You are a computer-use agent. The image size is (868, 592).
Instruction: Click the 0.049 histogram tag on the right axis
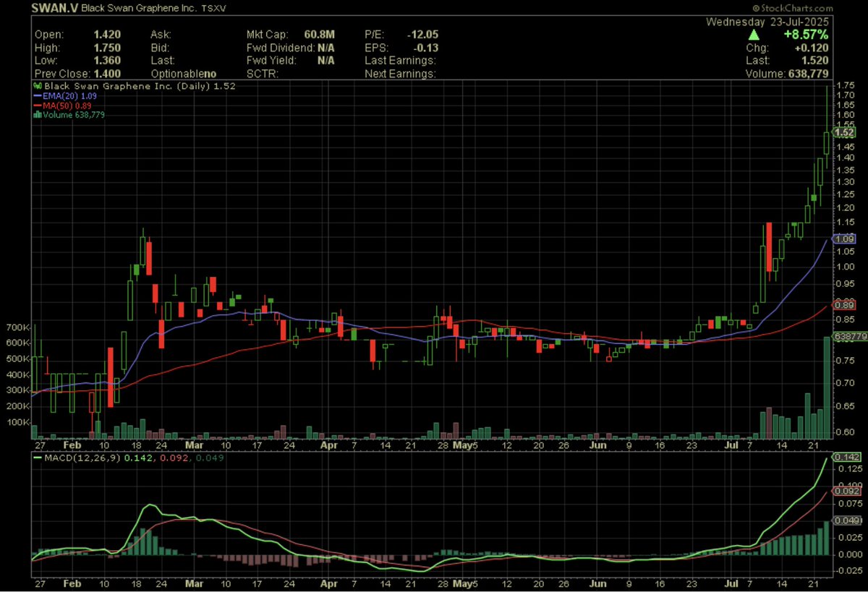point(846,520)
